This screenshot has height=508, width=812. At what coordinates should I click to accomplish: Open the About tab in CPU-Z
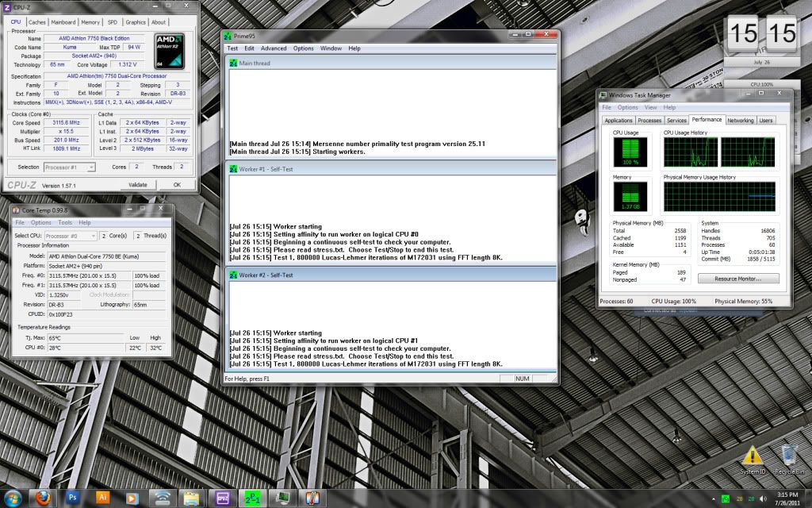pyautogui.click(x=159, y=22)
